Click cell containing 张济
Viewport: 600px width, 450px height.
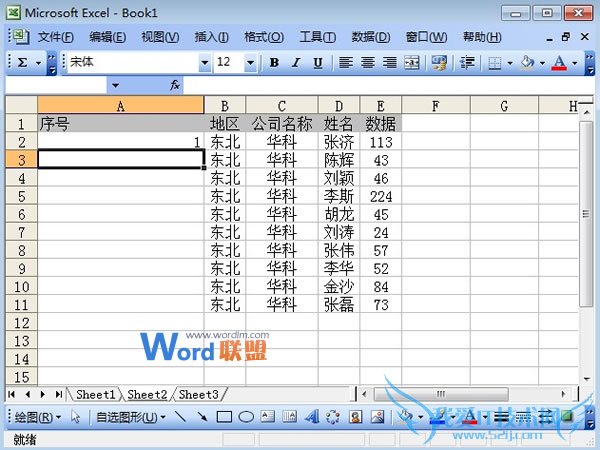click(339, 142)
